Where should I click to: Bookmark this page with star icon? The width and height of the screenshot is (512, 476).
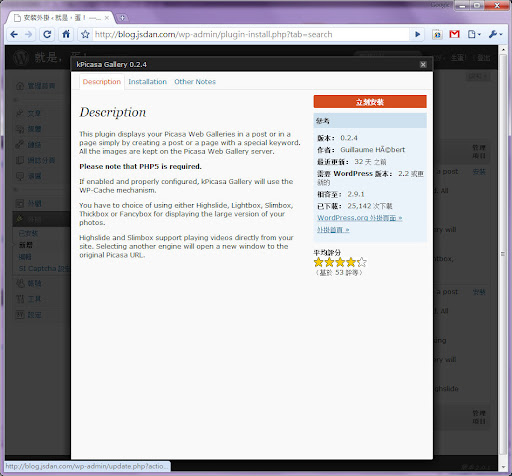click(85, 34)
